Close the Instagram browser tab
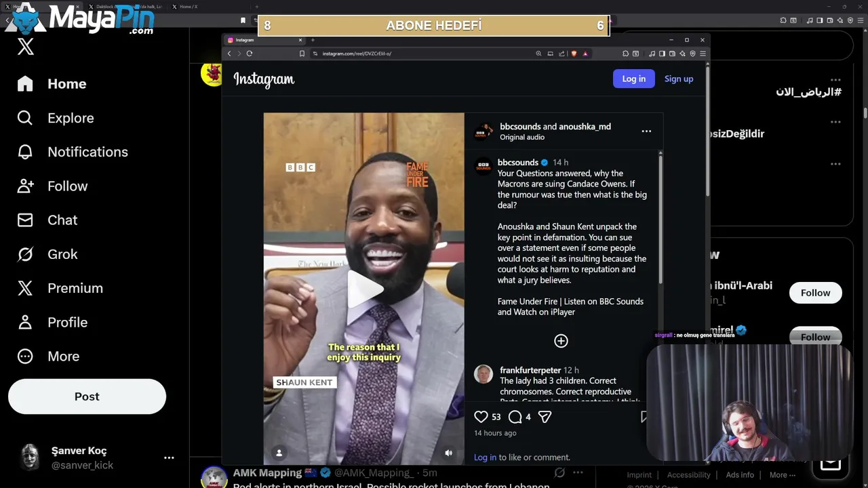 tap(300, 40)
